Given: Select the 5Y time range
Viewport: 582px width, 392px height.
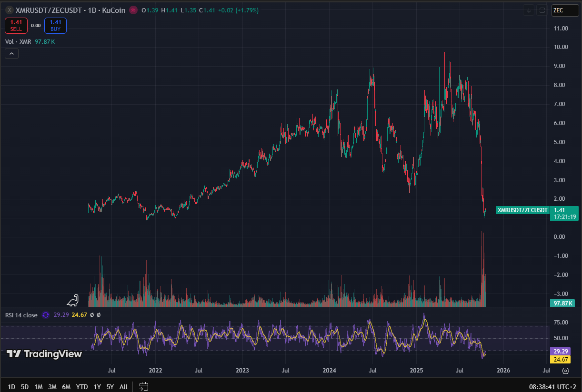Looking at the screenshot, I should click(x=110, y=387).
